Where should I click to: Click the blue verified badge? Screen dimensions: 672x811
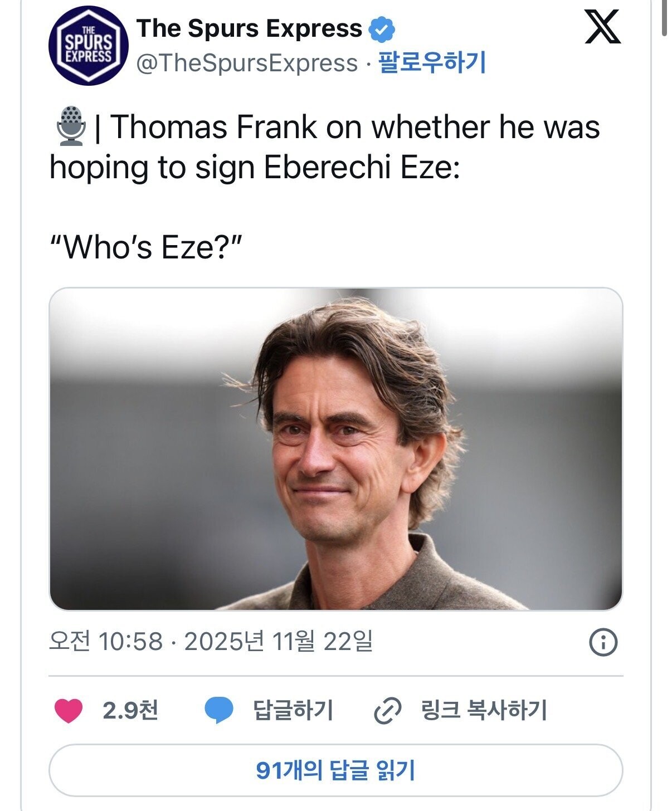point(382,30)
